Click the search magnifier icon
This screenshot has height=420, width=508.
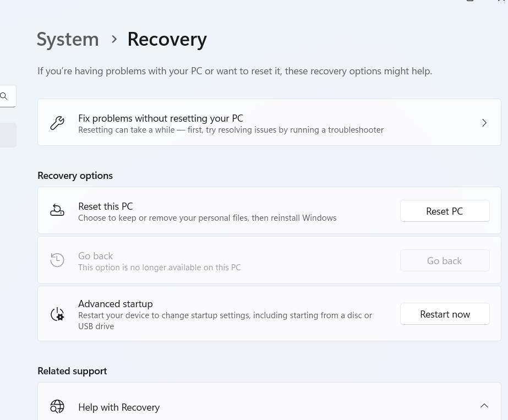(x=4, y=96)
